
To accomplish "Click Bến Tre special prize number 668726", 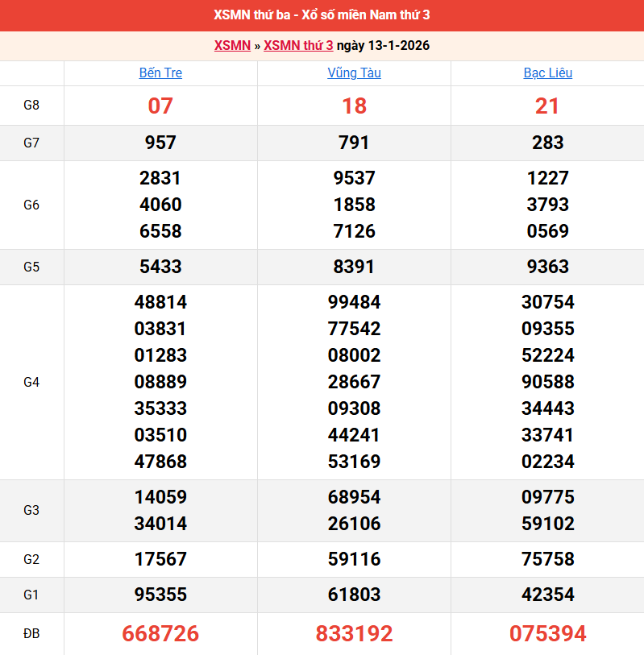I will (x=160, y=634).
